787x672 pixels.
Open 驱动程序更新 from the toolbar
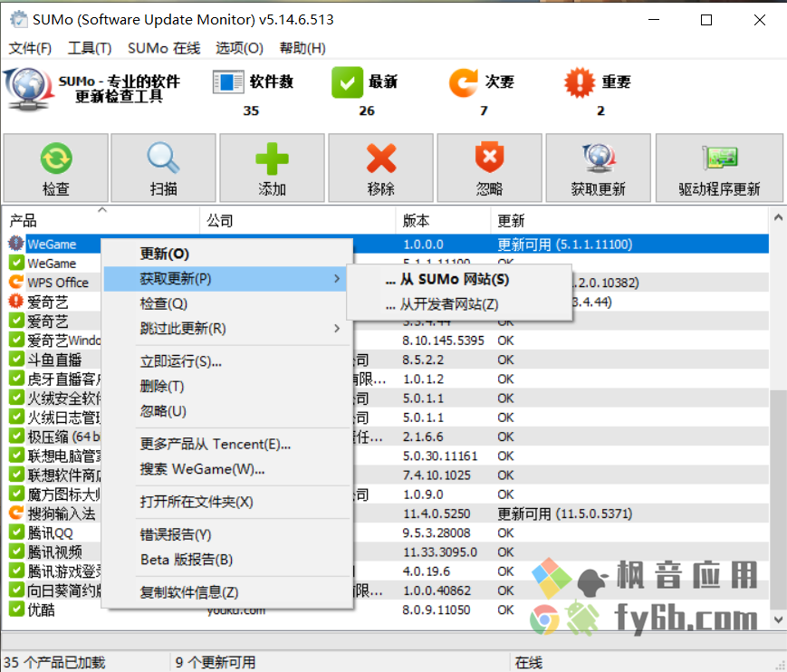coord(719,168)
